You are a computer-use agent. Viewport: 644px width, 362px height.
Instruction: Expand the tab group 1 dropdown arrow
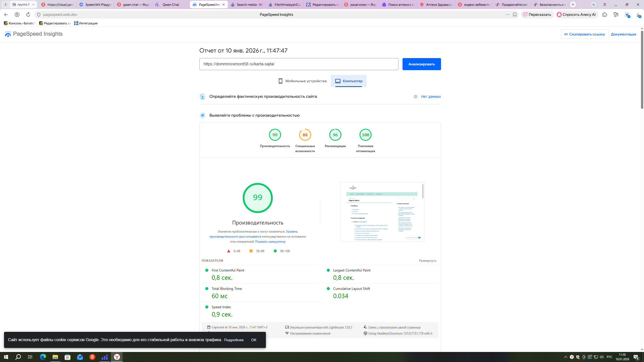click(x=33, y=5)
